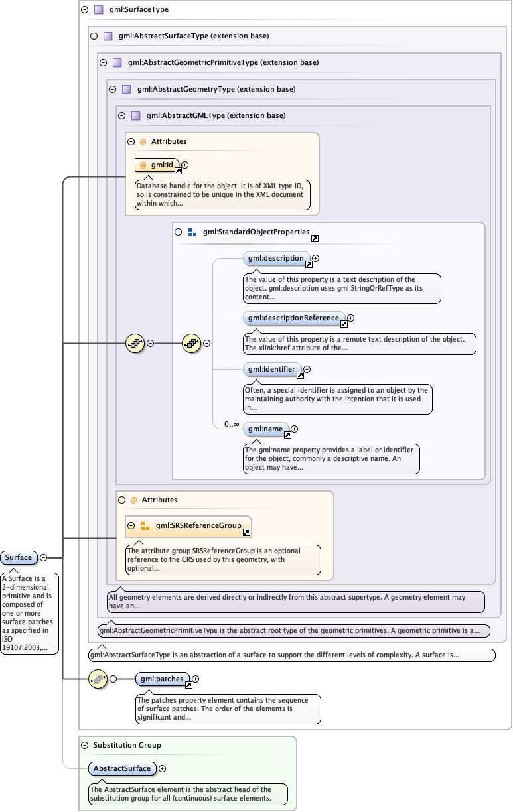This screenshot has height=812, width=513.
Task: Click the orange gml:SRSReferenceGroup attribute group icon
Action: 145,526
